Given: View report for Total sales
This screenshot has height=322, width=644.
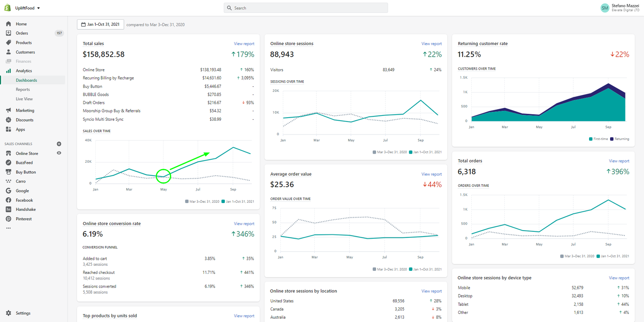Looking at the screenshot, I should click(x=244, y=44).
